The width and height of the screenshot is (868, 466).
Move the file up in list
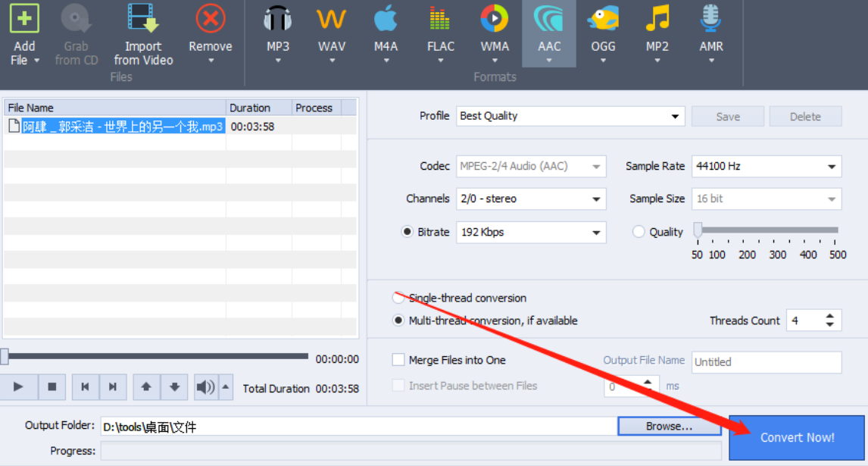coord(146,386)
